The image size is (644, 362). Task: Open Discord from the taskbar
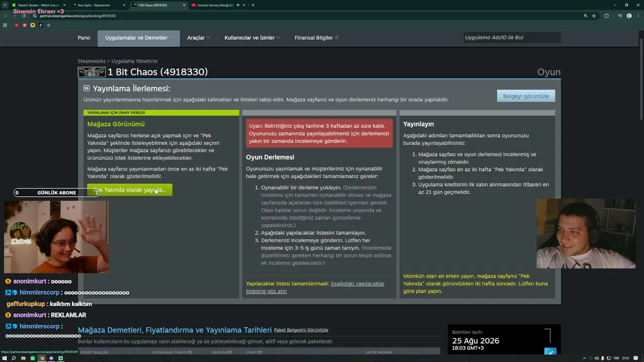click(x=51, y=358)
